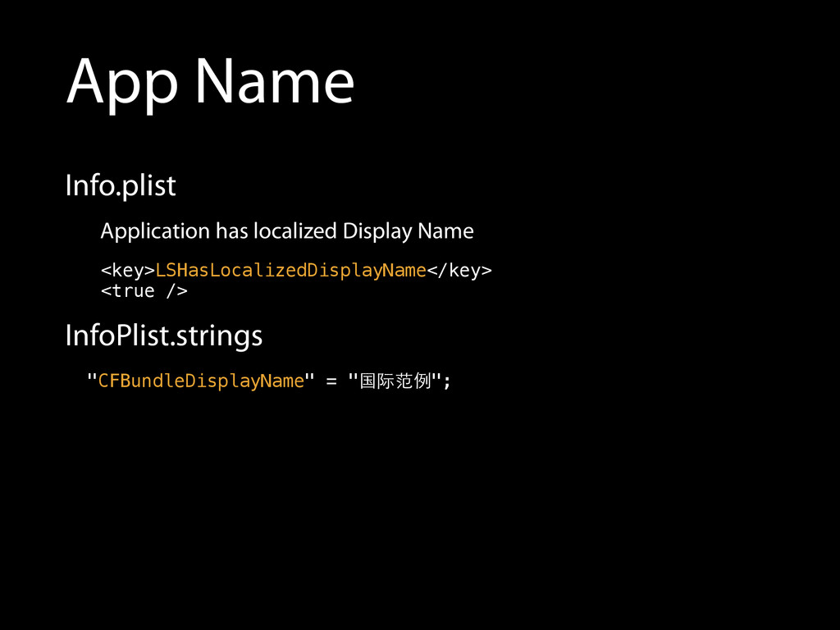Click the Chinese string value '国际范例'

click(395, 381)
